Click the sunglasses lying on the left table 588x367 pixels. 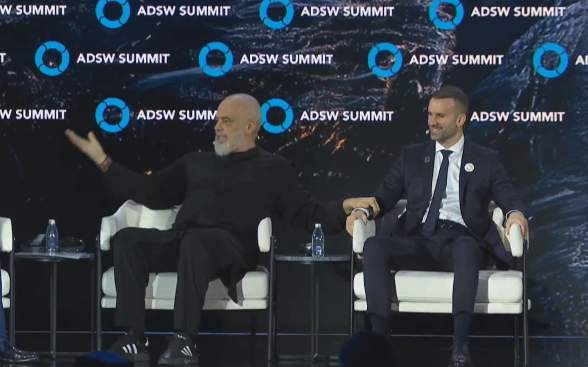71,245
